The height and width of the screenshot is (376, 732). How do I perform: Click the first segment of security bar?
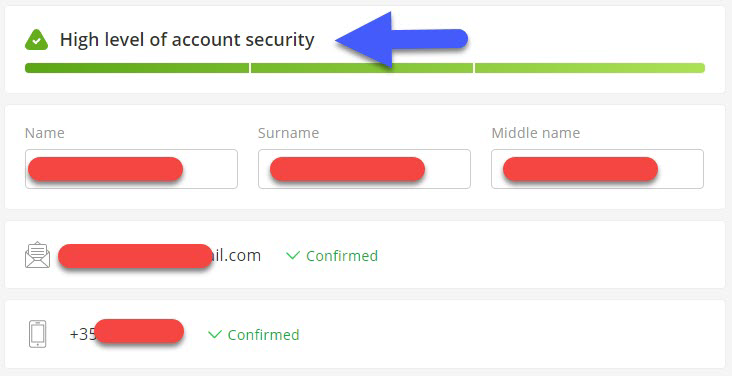(x=137, y=68)
